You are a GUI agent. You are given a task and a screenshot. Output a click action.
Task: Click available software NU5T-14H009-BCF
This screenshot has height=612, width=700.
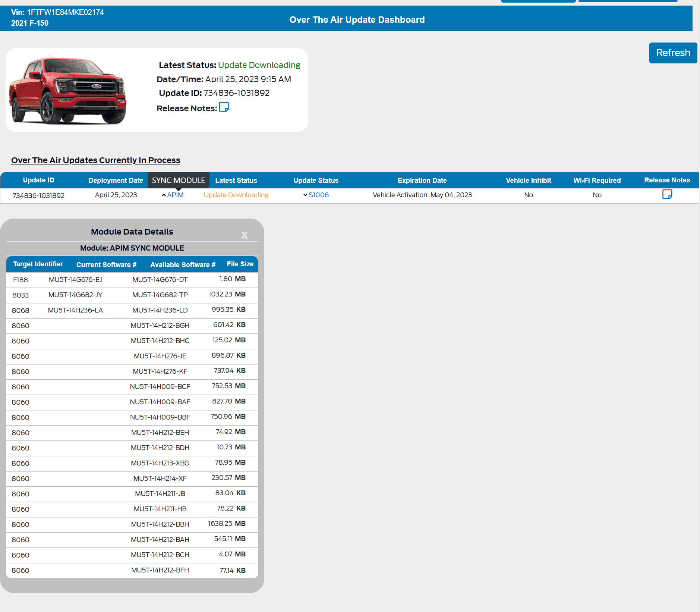pyautogui.click(x=160, y=387)
